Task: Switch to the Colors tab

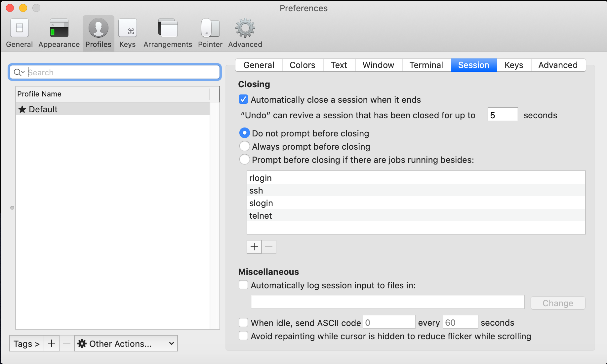Action: 302,65
